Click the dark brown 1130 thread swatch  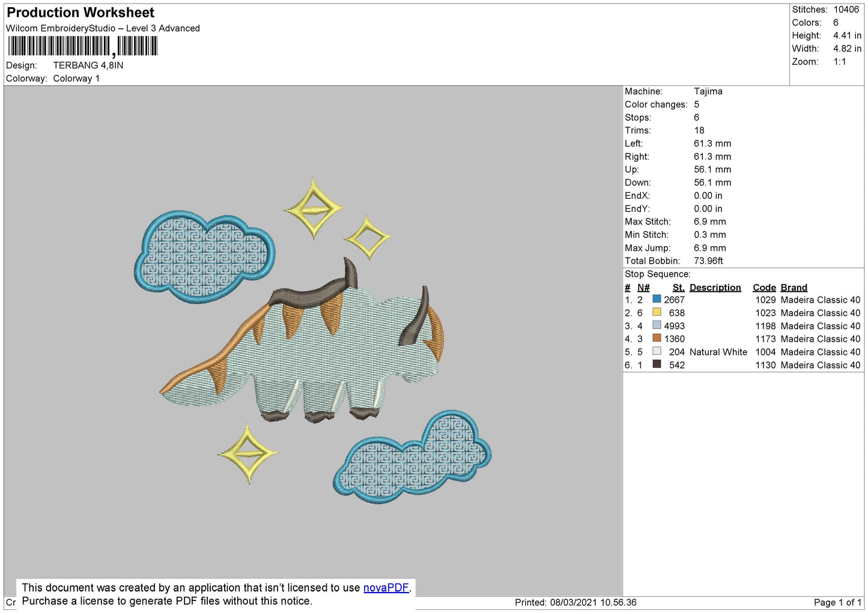click(x=657, y=364)
